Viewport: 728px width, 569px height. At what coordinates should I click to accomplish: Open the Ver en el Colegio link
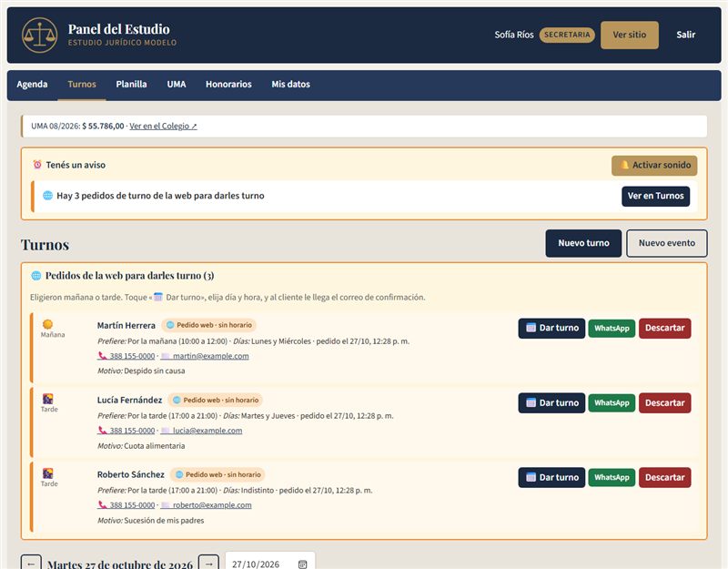click(163, 127)
